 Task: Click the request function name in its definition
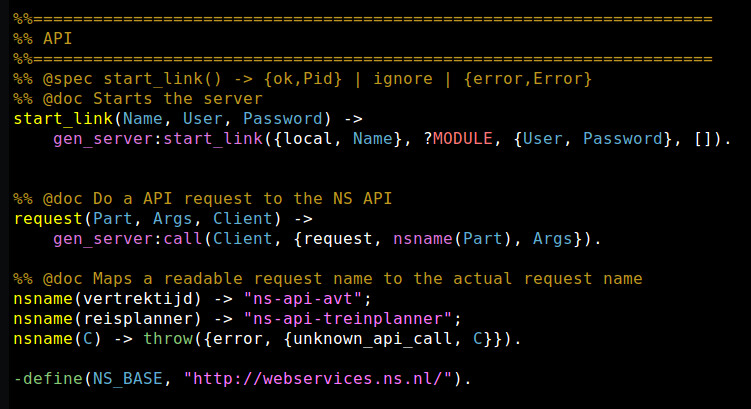47,218
